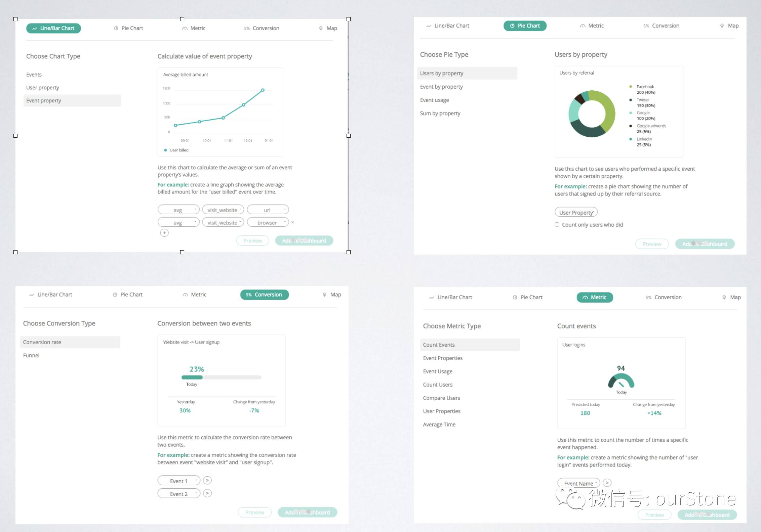
Task: Click the plus circle to add a row
Action: [164, 233]
